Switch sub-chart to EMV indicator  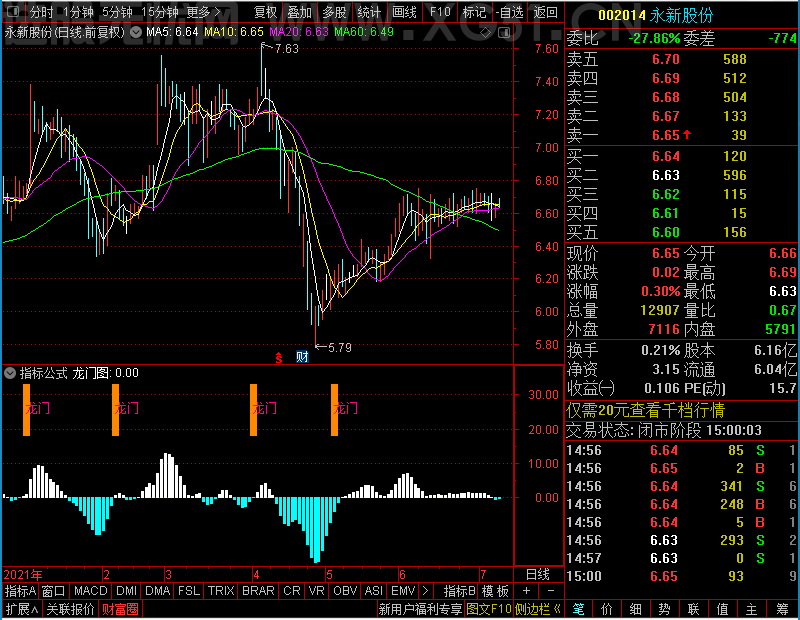(x=403, y=591)
